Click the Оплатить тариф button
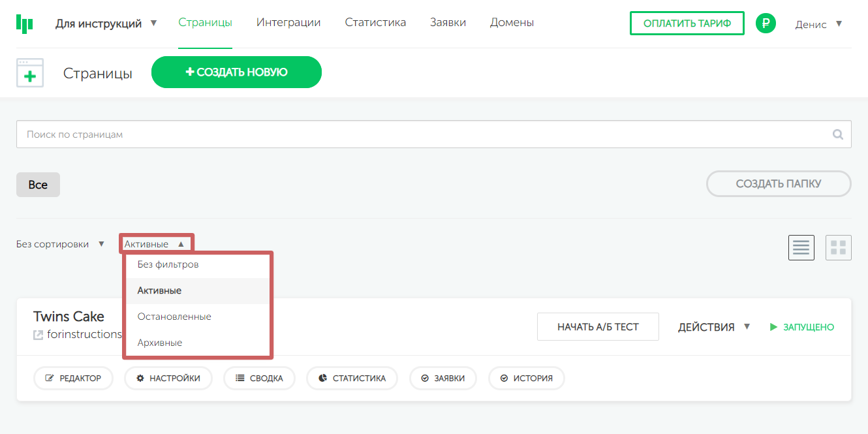This screenshot has width=868, height=434. tap(687, 23)
